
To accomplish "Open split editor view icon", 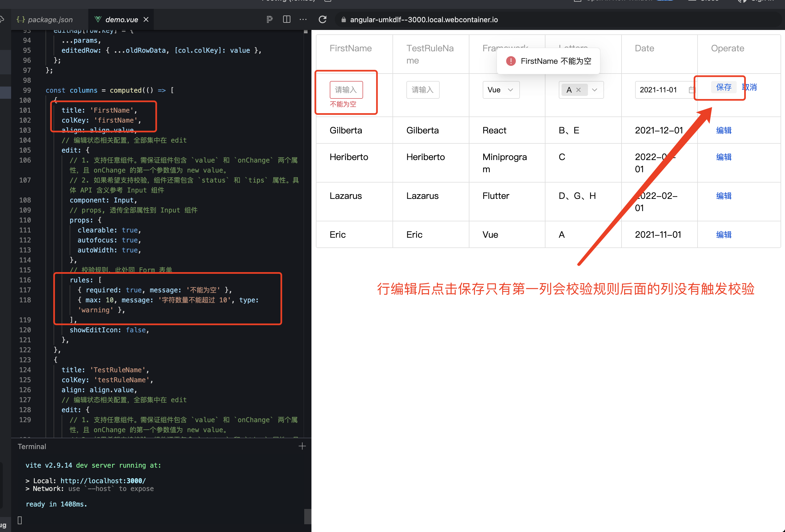I will (286, 19).
